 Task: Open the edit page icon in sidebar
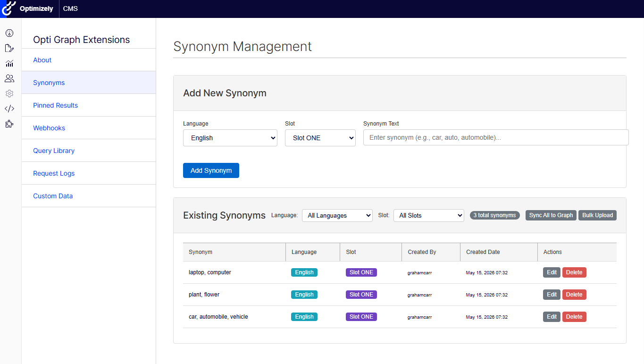(9, 48)
